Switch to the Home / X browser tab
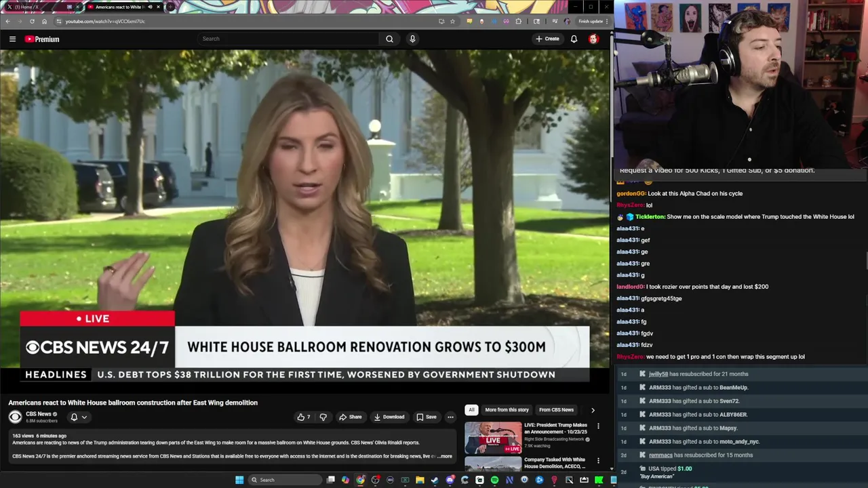Screen dimensions: 868x488 click(41, 7)
